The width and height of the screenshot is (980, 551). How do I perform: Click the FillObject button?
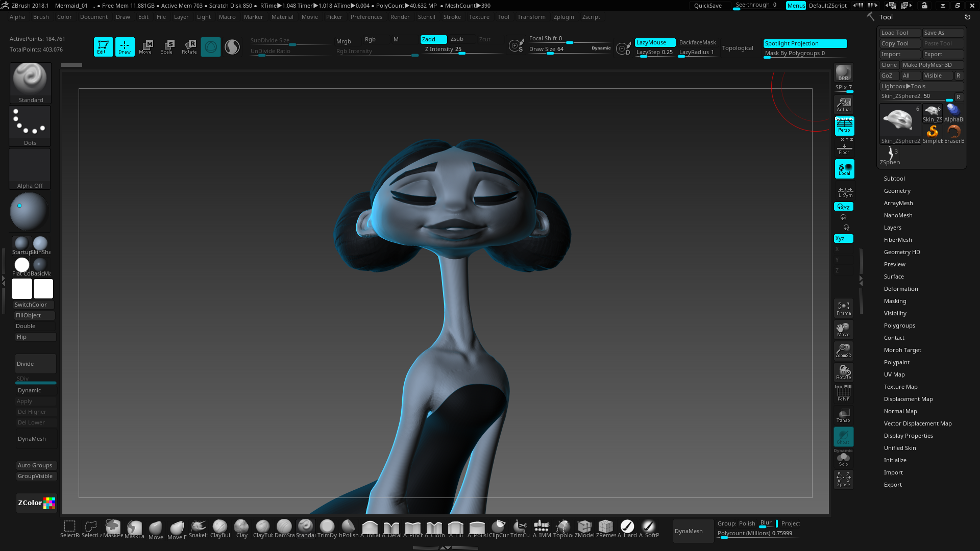35,315
